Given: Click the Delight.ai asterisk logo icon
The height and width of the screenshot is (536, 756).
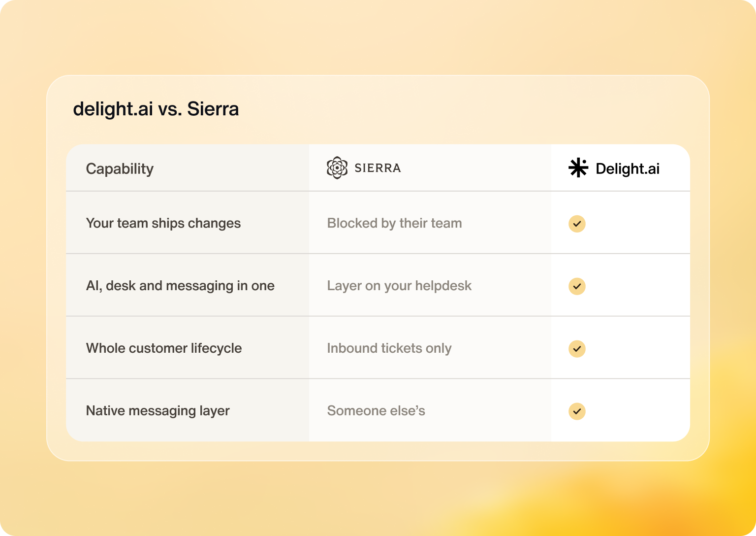Looking at the screenshot, I should pos(578,168).
